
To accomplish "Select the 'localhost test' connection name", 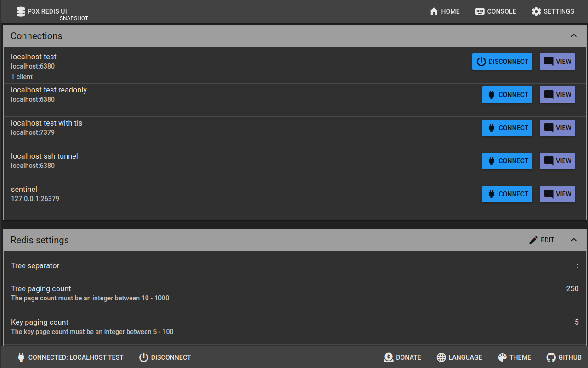I will tap(34, 57).
